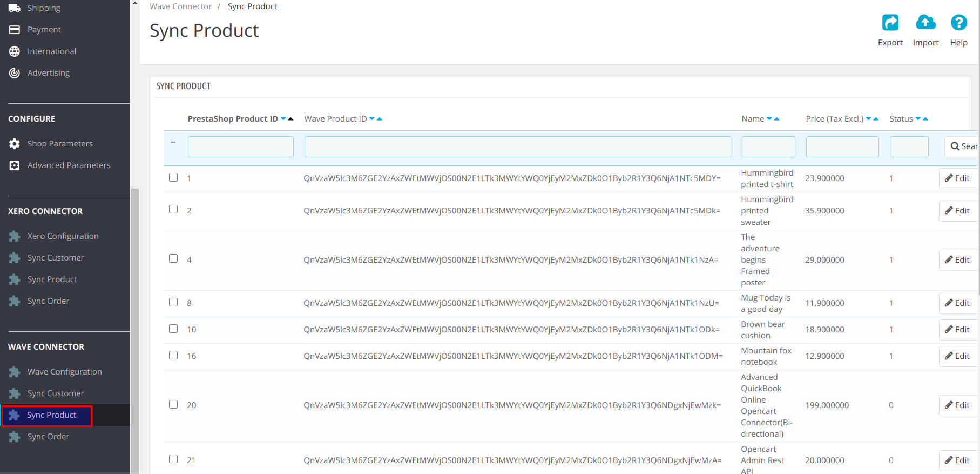Image resolution: width=980 pixels, height=474 pixels.
Task: Sort Name column ascending arrow
Action: tap(776, 119)
